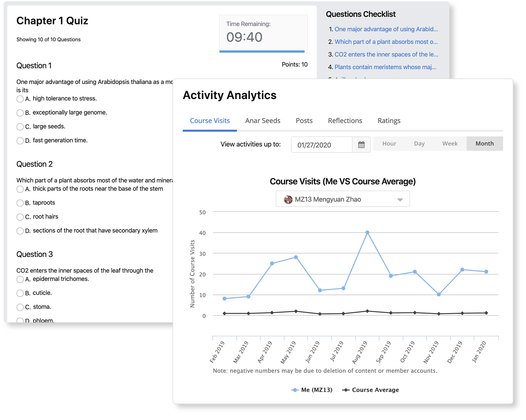Viewport: 526px width, 420px height.
Task: Open checklist link about plant meristems
Action: click(385, 67)
